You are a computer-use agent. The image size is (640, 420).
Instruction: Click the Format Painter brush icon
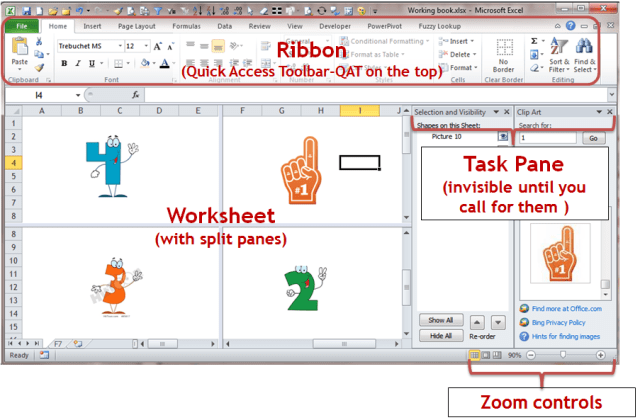click(x=39, y=68)
